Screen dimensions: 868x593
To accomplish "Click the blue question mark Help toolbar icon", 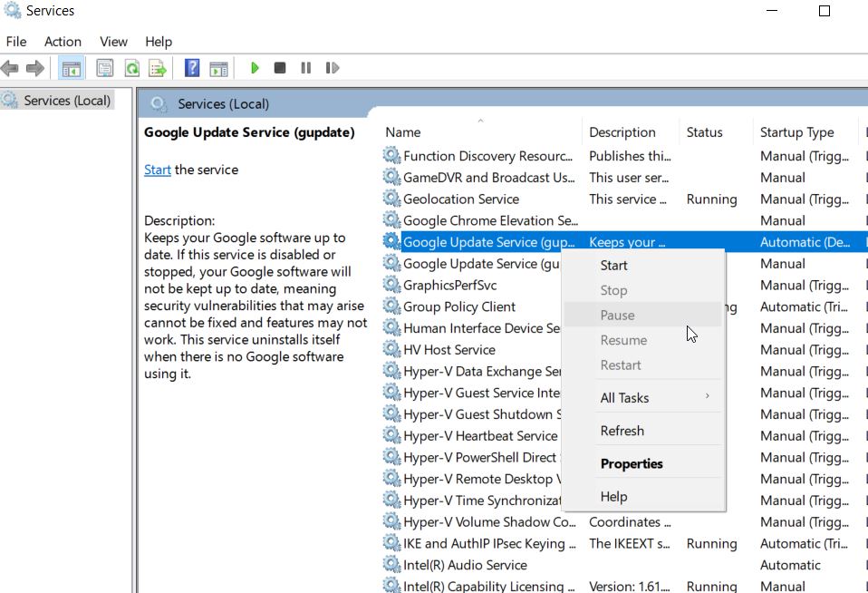I will (x=191, y=68).
